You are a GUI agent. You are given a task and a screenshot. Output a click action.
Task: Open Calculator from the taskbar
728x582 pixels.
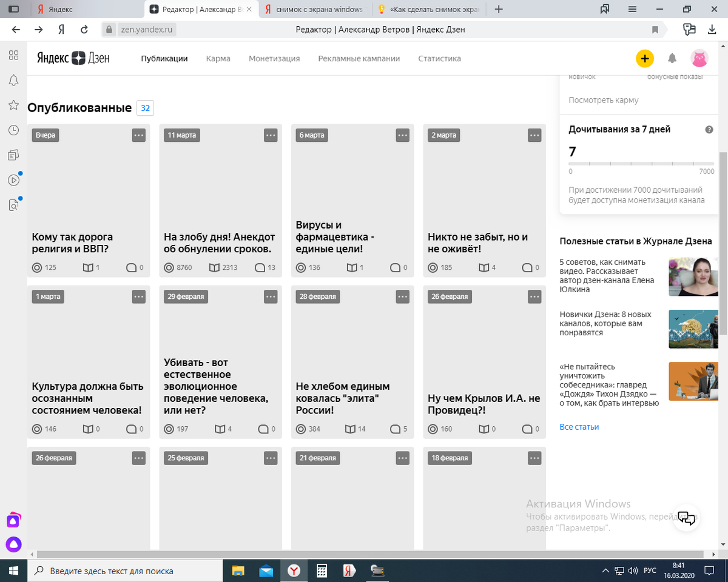point(322,570)
